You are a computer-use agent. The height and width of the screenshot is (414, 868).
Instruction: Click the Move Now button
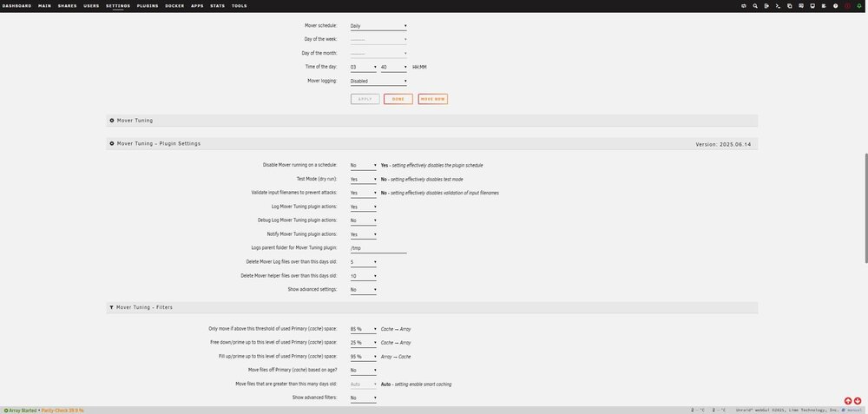(433, 99)
